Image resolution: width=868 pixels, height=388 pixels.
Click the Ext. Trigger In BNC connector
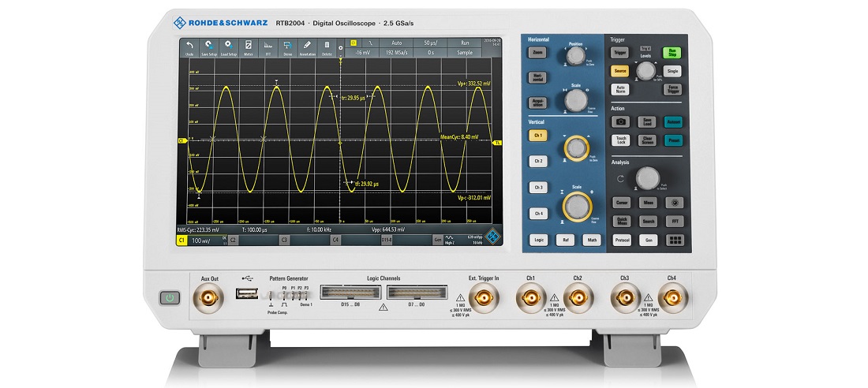pos(483,298)
